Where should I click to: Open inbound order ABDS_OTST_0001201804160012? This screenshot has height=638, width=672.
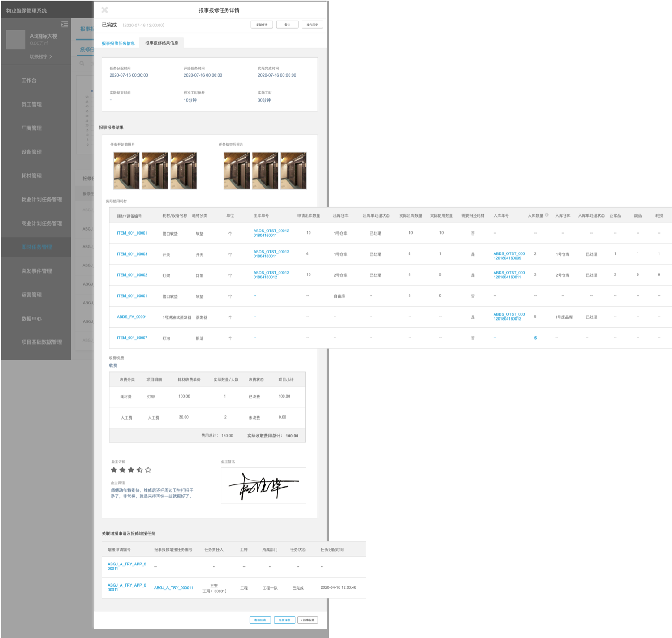509,317
